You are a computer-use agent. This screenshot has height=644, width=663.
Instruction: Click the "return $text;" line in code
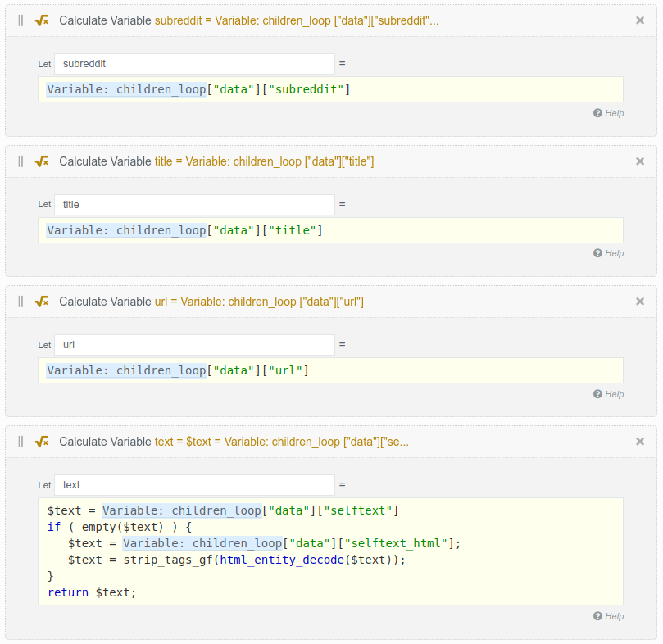(x=92, y=592)
